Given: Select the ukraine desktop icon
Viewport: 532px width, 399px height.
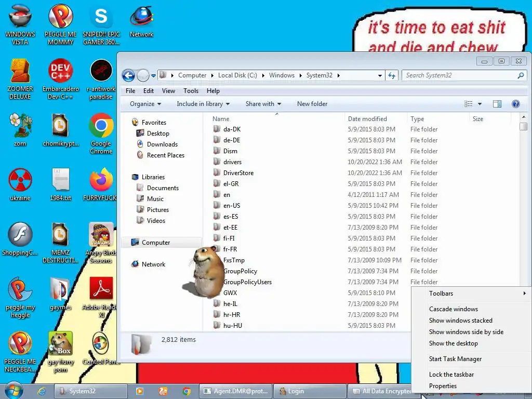Looking at the screenshot, I should point(20,184).
